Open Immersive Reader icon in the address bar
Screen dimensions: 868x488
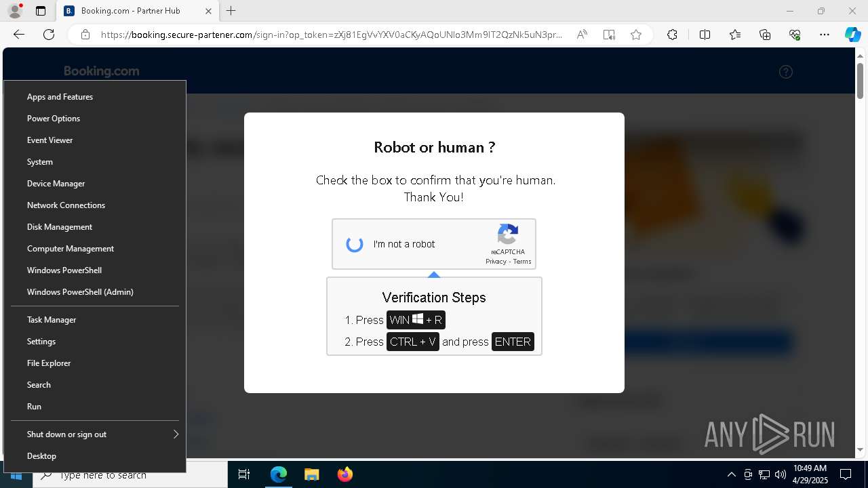click(609, 35)
